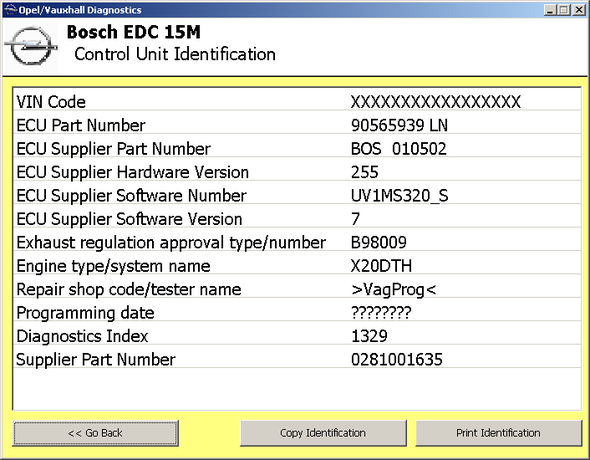Select Exhaust regulation approval type/number label
This screenshot has height=460, width=590.
(171, 243)
